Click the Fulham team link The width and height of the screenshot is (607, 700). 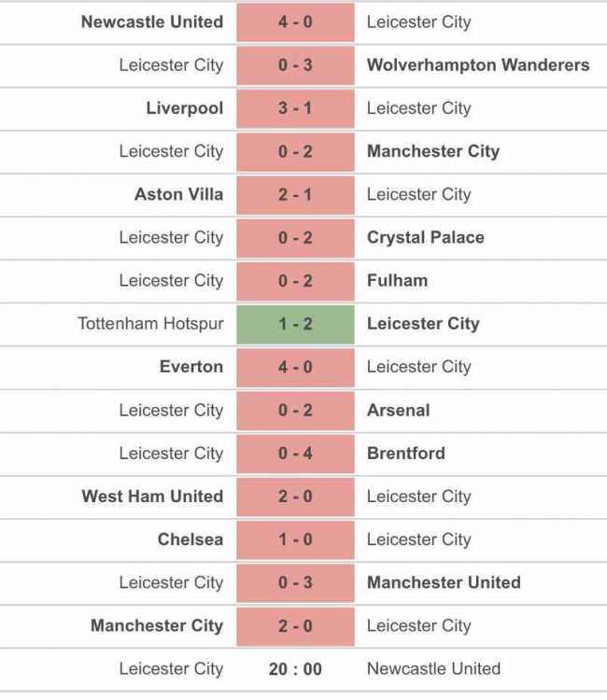pos(397,280)
